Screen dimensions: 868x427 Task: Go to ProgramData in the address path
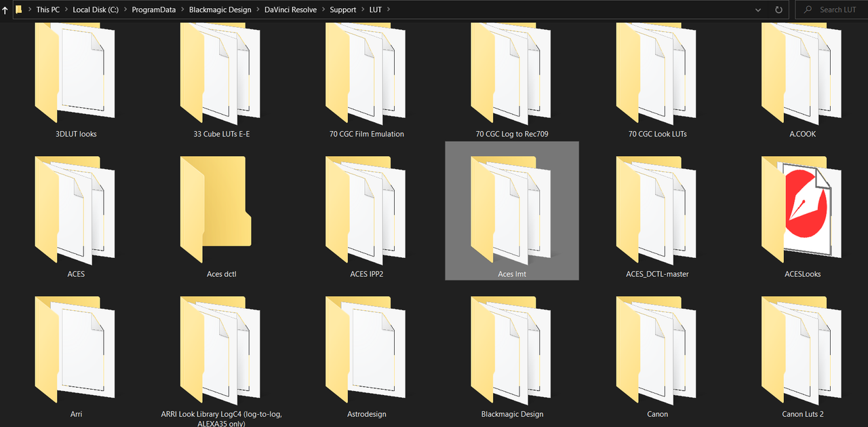(x=154, y=10)
